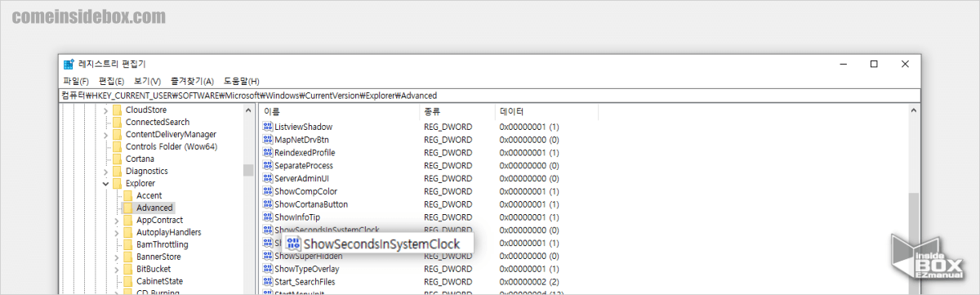Expand the AutoplayHandlers subkey

coord(117,233)
